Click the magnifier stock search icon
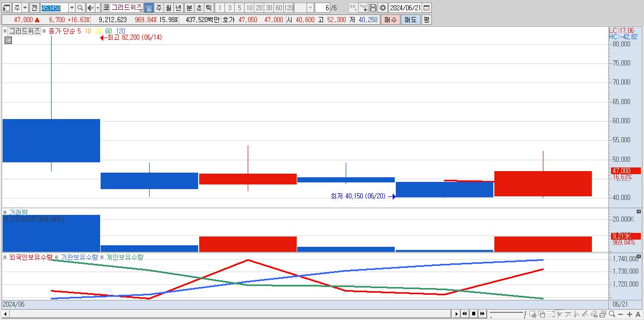Viewport: 644px width, 320px height. click(x=80, y=8)
